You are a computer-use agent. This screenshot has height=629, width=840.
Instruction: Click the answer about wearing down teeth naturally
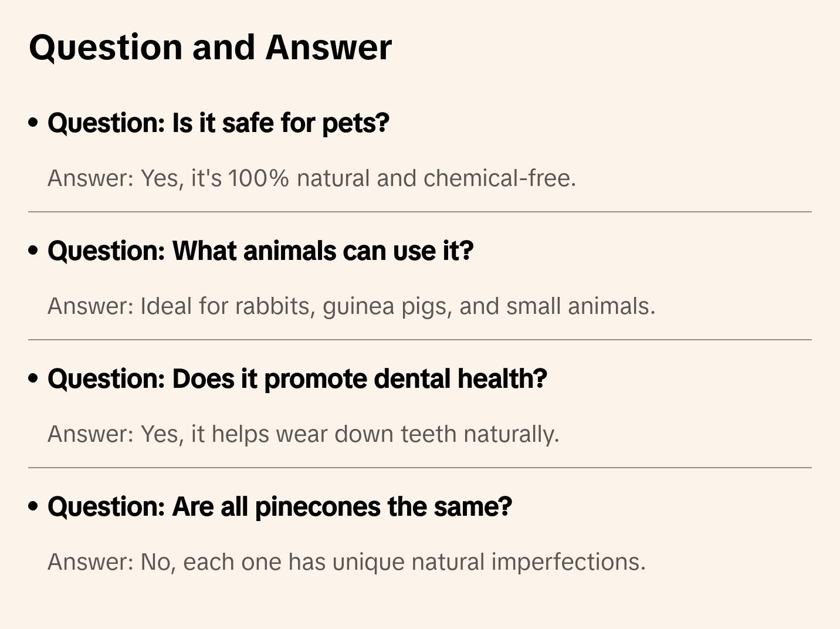pyautogui.click(x=303, y=434)
